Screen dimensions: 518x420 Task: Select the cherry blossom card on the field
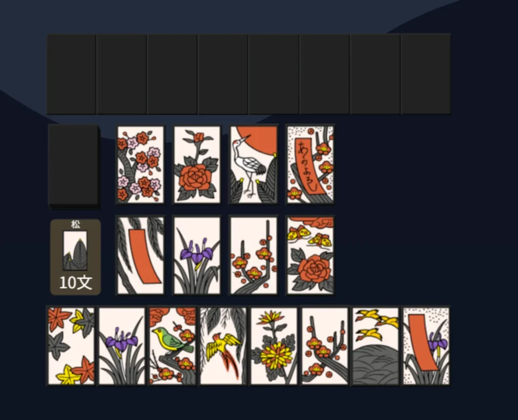141,164
